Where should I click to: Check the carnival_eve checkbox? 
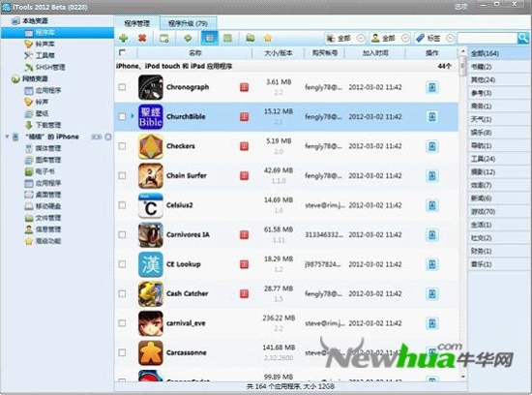[122, 323]
